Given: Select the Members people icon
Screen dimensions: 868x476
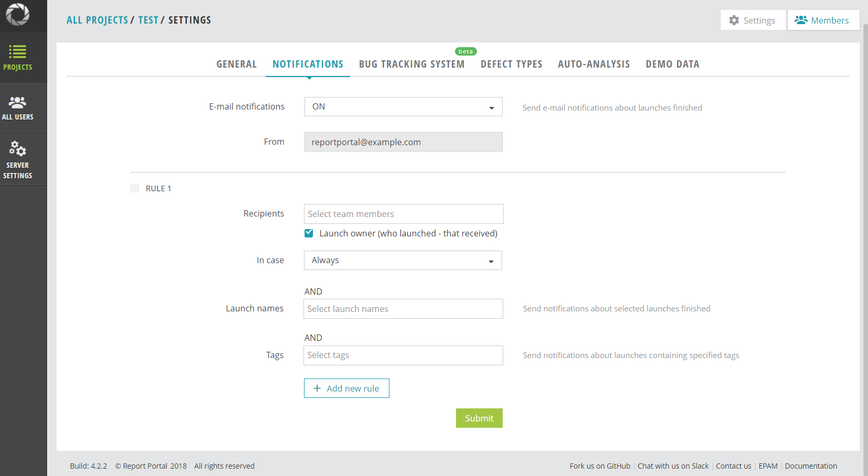Looking at the screenshot, I should click(x=801, y=20).
